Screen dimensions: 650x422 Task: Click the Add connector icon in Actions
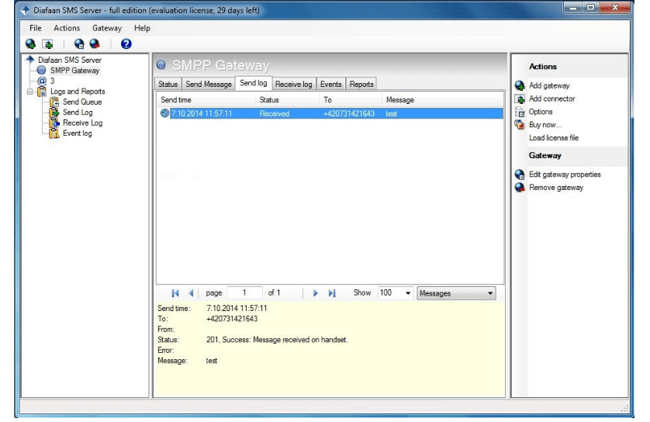point(520,99)
